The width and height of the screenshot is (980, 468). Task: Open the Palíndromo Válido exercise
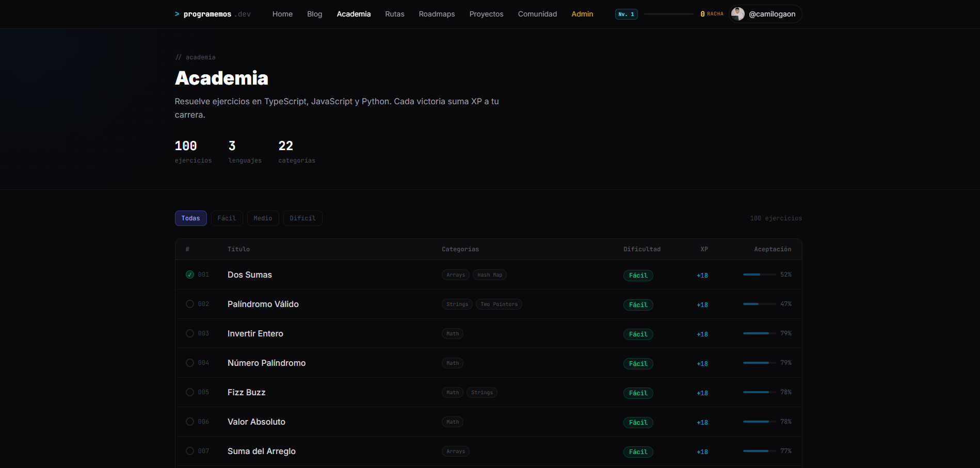point(263,304)
